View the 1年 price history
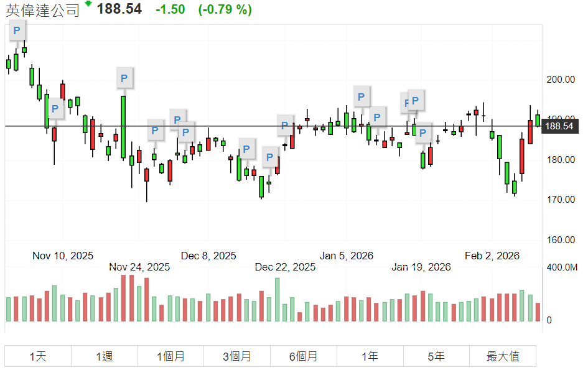The height and width of the screenshot is (370, 588). point(370,356)
